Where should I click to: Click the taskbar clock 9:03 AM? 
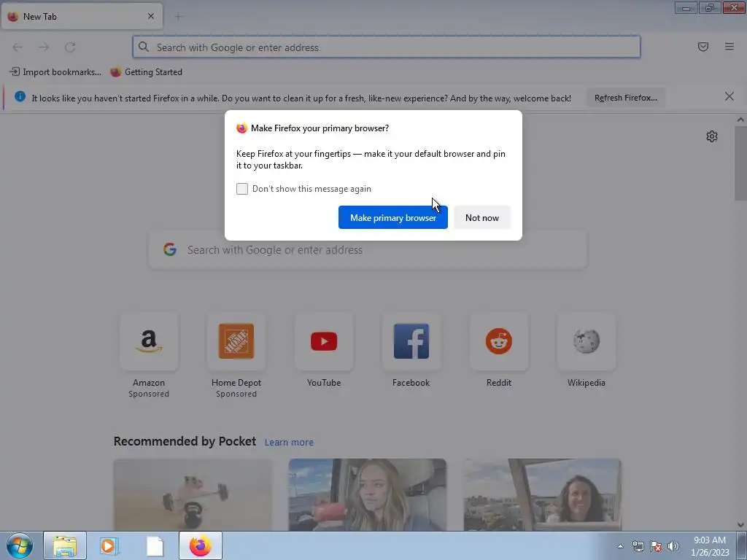[709, 540]
